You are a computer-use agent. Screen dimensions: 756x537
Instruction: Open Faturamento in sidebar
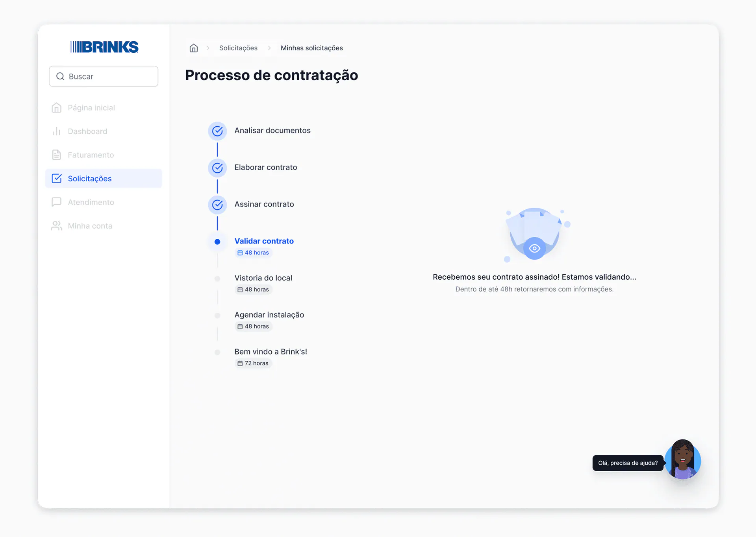click(x=104, y=155)
